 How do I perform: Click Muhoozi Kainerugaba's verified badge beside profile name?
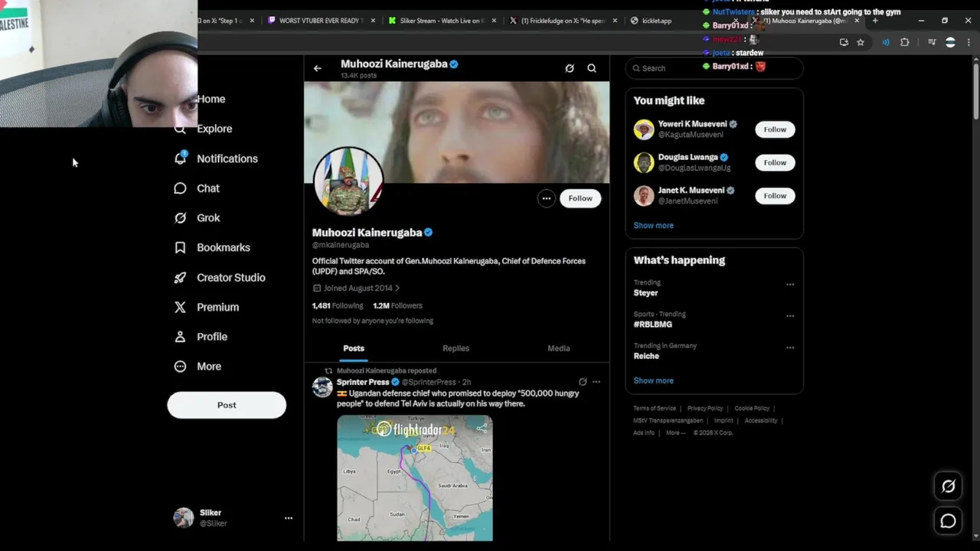(x=429, y=233)
